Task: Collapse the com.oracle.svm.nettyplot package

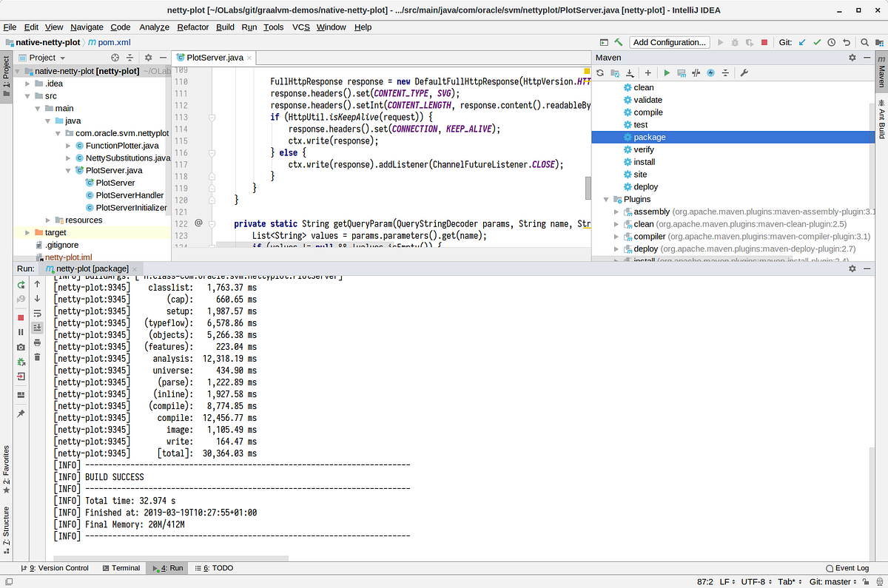Action: [58, 133]
